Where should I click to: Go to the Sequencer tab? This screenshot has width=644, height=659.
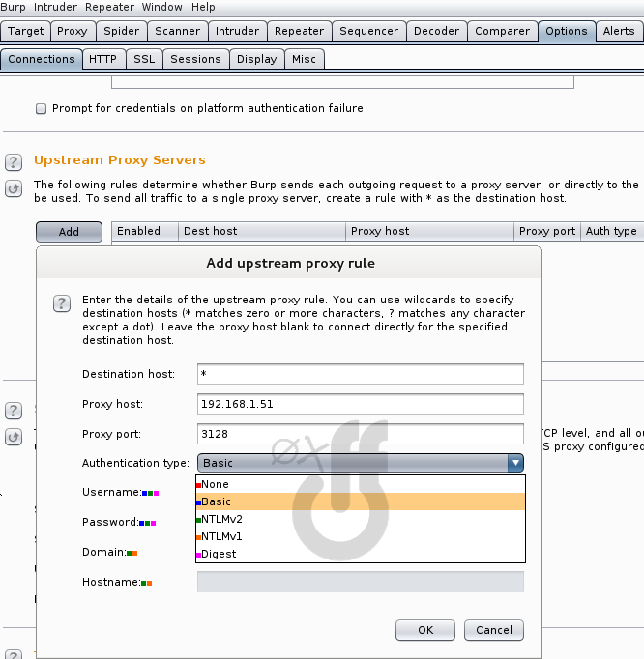click(x=369, y=31)
